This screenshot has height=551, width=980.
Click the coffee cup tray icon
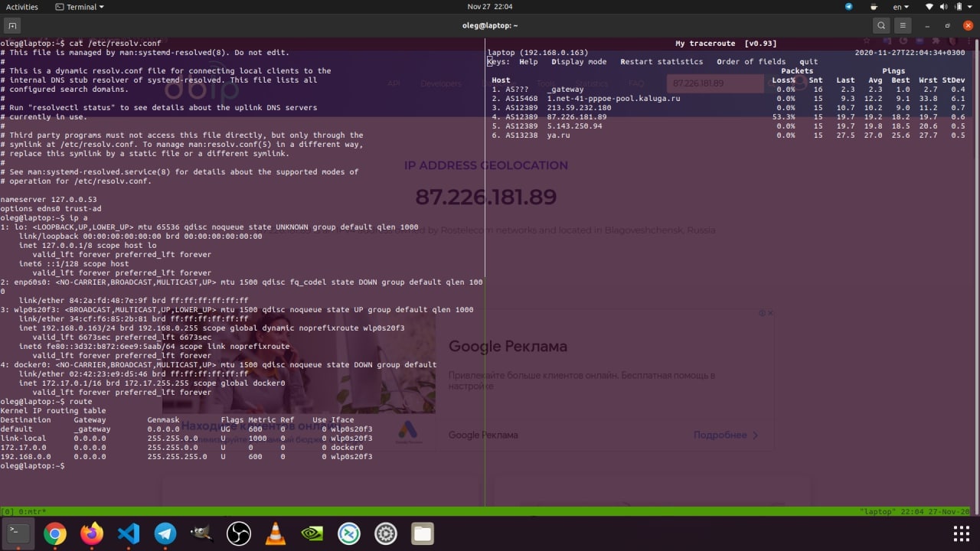[872, 7]
